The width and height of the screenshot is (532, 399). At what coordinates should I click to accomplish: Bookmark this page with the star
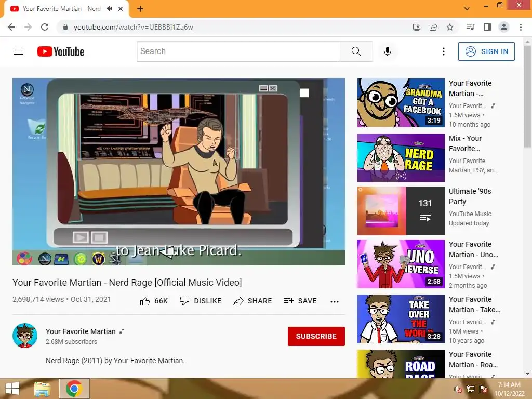tap(450, 27)
